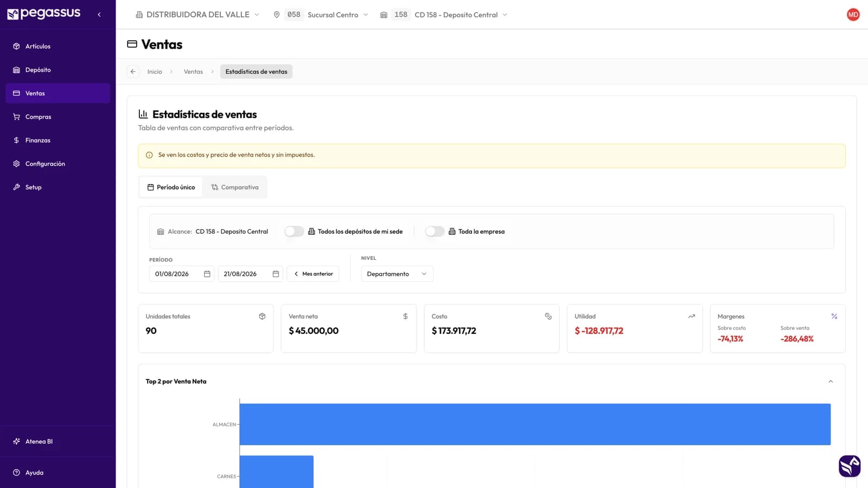Viewport: 868px width, 488px height.
Task: Go to Inicio breadcrumb link
Action: pyautogui.click(x=155, y=72)
